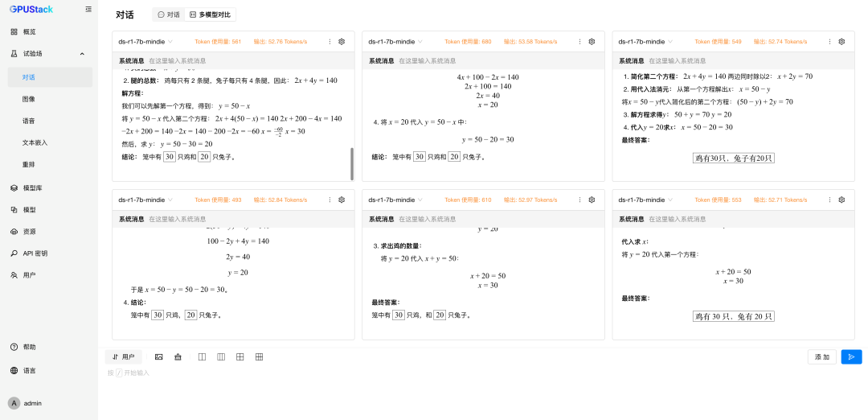Image resolution: width=868 pixels, height=420 pixels.
Task: Click '输出: 52.76 Tokens/s' text
Action: (280, 42)
